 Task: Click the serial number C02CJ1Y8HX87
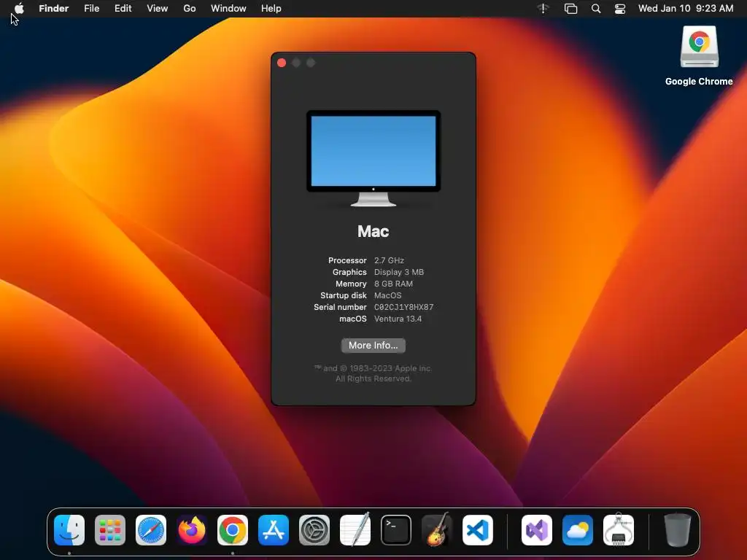pyautogui.click(x=403, y=307)
